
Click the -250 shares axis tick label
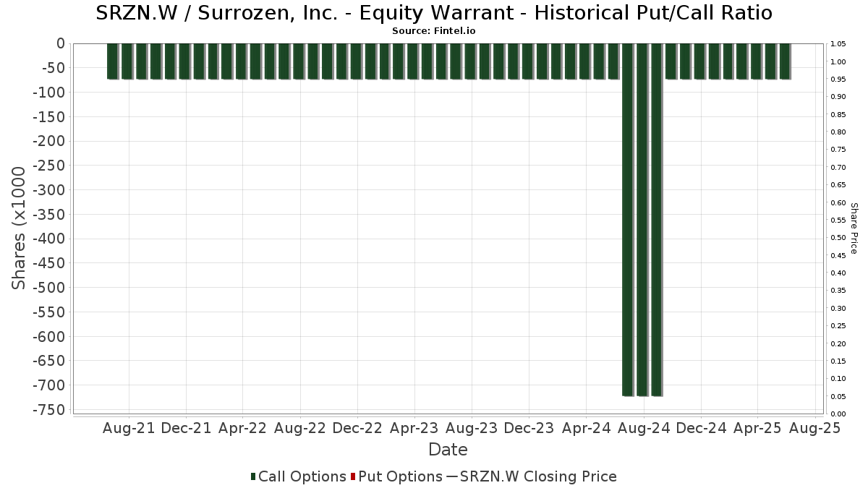(x=48, y=166)
